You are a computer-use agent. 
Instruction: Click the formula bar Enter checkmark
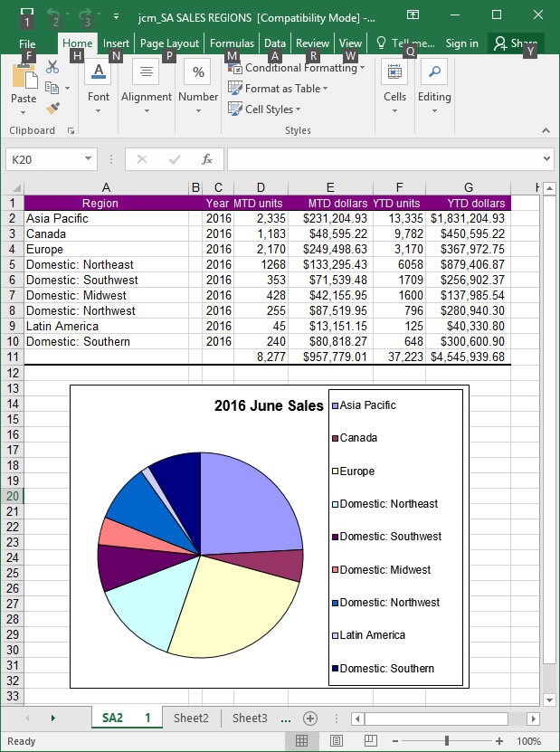pyautogui.click(x=175, y=159)
